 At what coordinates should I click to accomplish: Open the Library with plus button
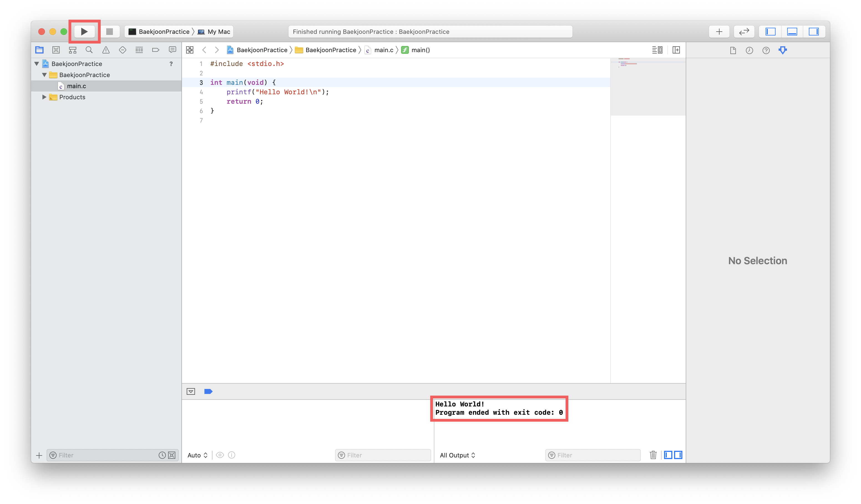pos(719,31)
